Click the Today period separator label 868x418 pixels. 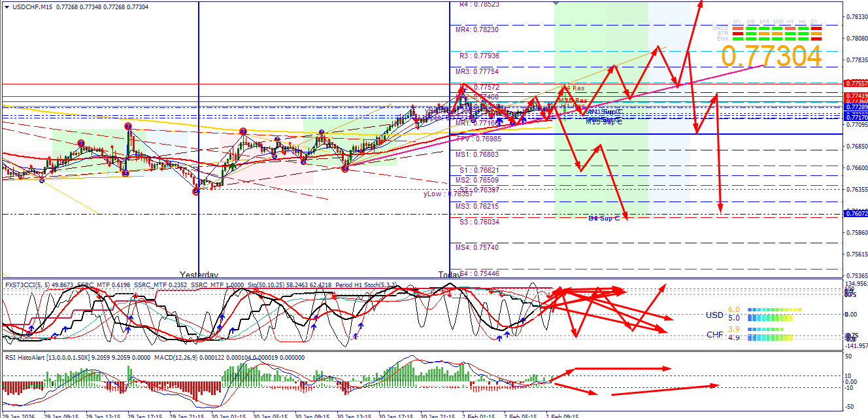450,275
